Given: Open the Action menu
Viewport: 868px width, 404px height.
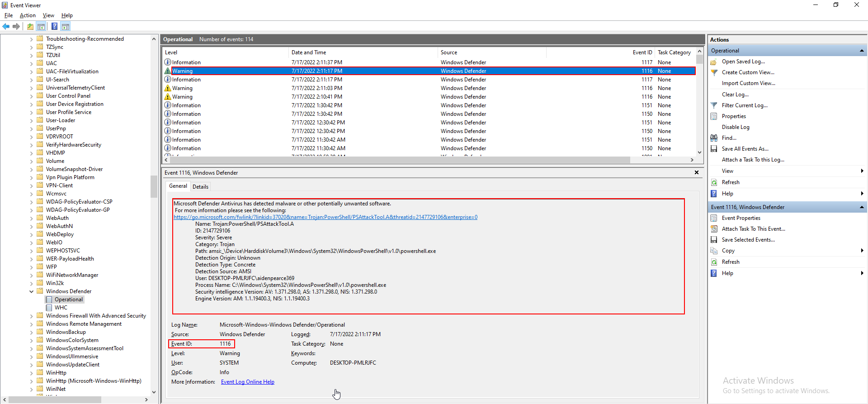Looking at the screenshot, I should click(28, 15).
